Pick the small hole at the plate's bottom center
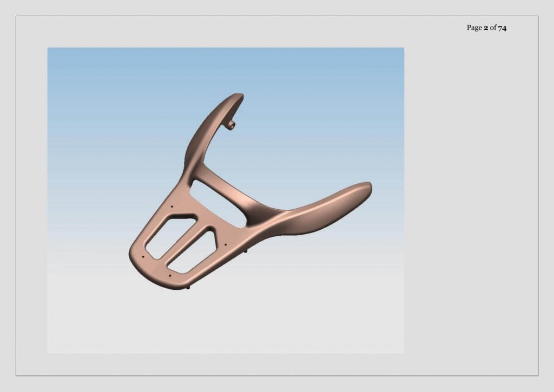Viewport: 554px width, 392px height. [170, 275]
